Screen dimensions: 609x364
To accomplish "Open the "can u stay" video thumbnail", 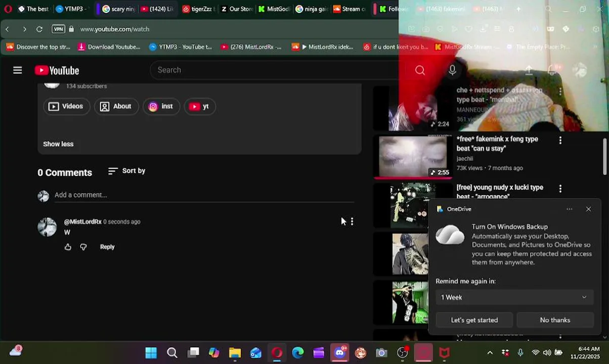I will 413,156.
